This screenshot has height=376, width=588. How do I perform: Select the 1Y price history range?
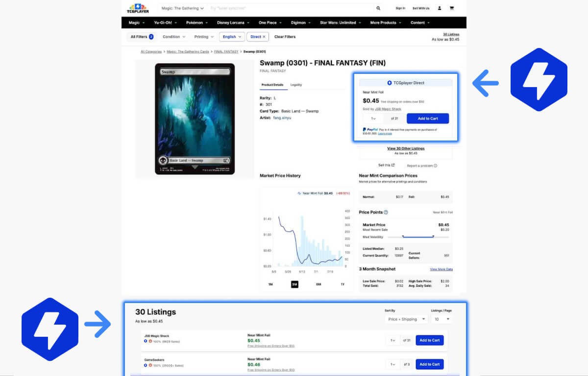pos(343,284)
